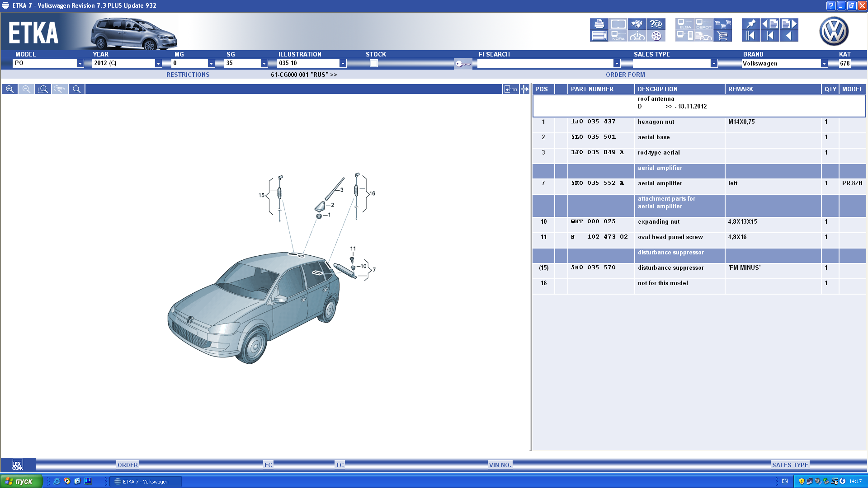Select the RESTRICTIONS tab

click(x=188, y=75)
